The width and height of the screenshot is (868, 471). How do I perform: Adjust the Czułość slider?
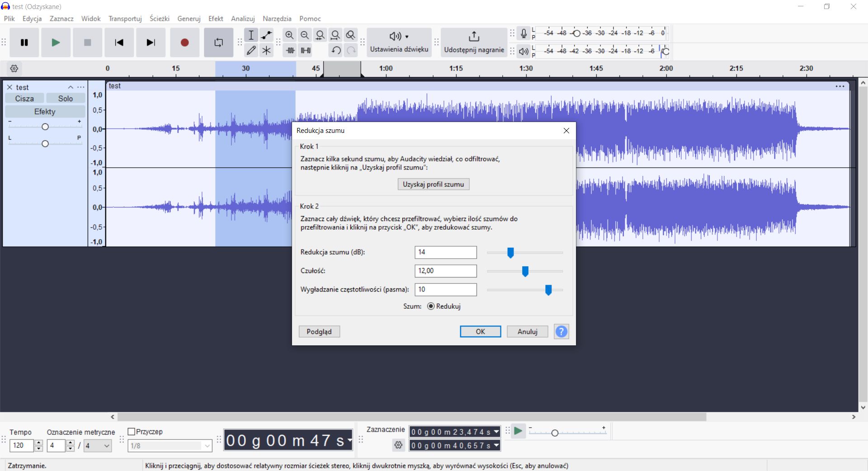(525, 272)
